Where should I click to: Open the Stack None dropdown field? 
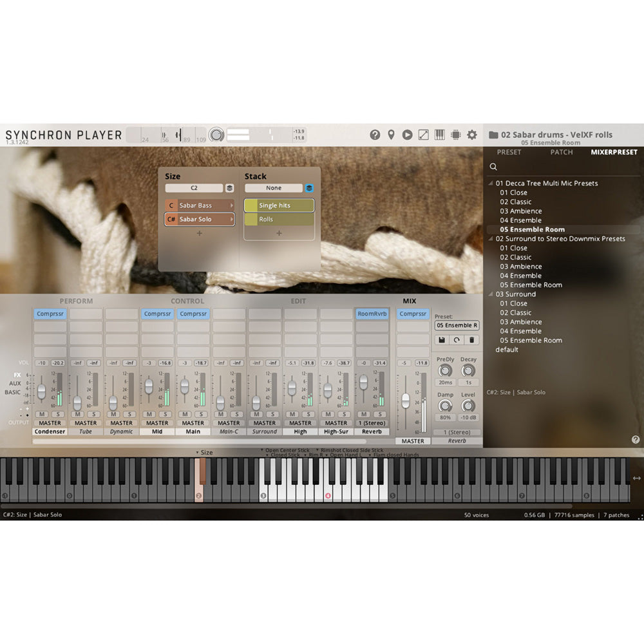click(x=274, y=188)
